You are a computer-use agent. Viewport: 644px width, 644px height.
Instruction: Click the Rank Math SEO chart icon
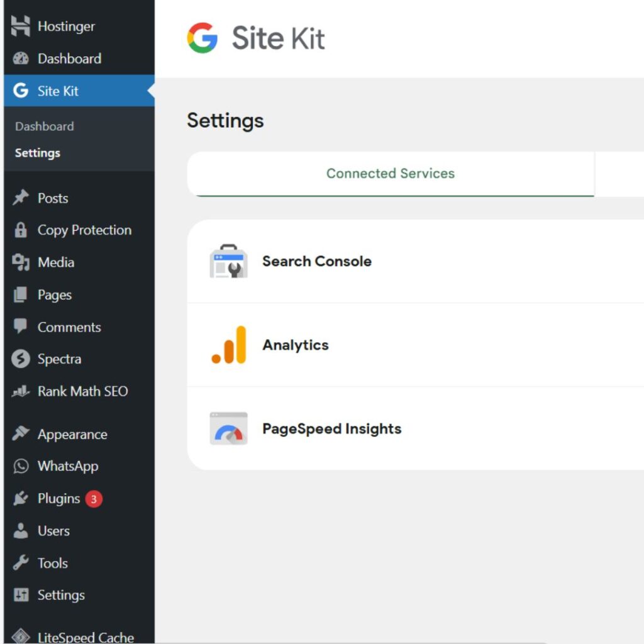pos(21,391)
